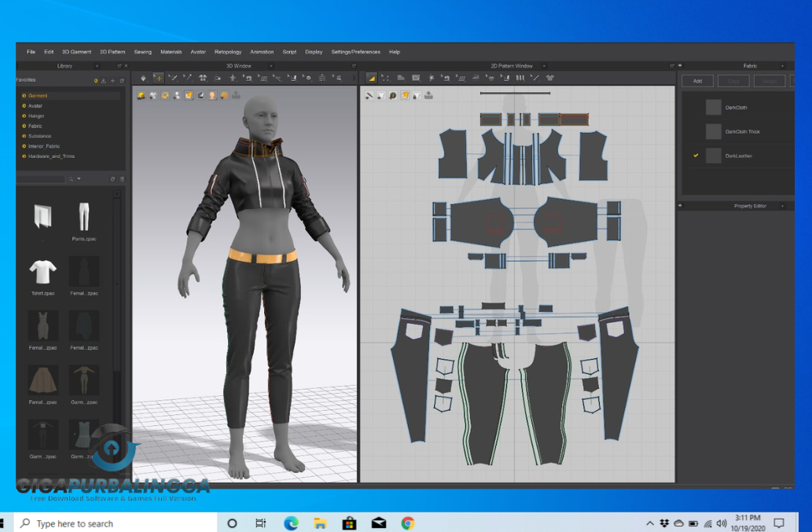Refresh the Library Favorites list
Viewport: 812px width, 532px height.
point(122,81)
